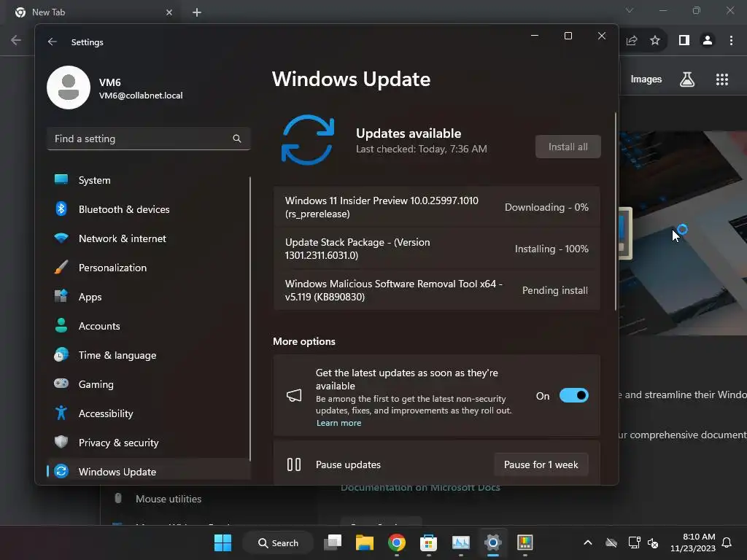Open Images link in Chrome page
747x560 pixels.
pyautogui.click(x=646, y=79)
